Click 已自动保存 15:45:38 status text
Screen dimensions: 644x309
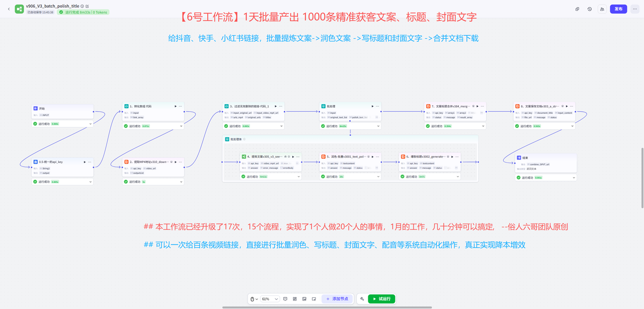coord(40,12)
